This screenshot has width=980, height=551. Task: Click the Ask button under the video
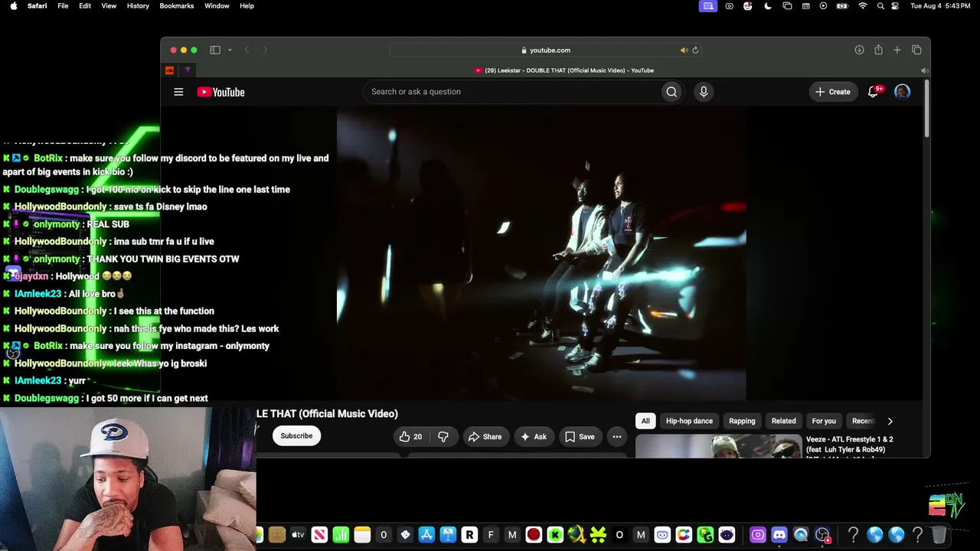533,436
